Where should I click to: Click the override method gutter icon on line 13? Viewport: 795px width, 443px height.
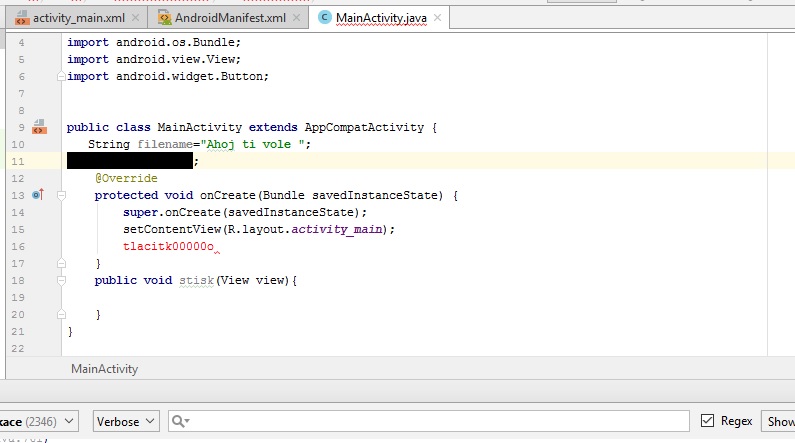click(38, 195)
